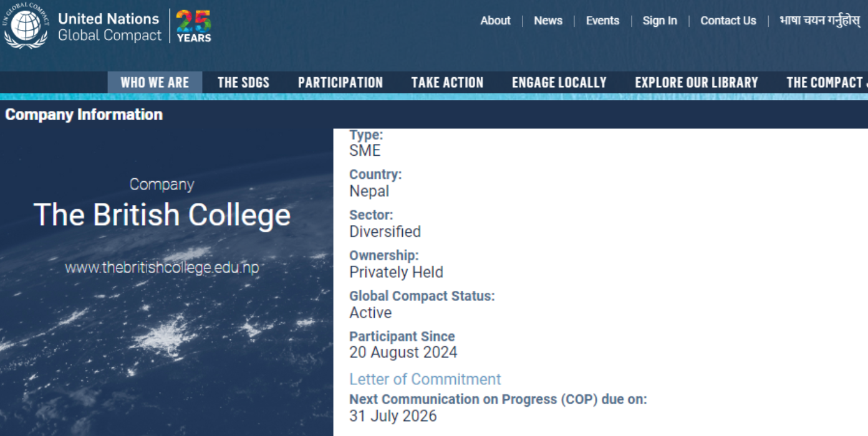The height and width of the screenshot is (436, 868).
Task: Open the Contact Us page
Action: point(728,21)
